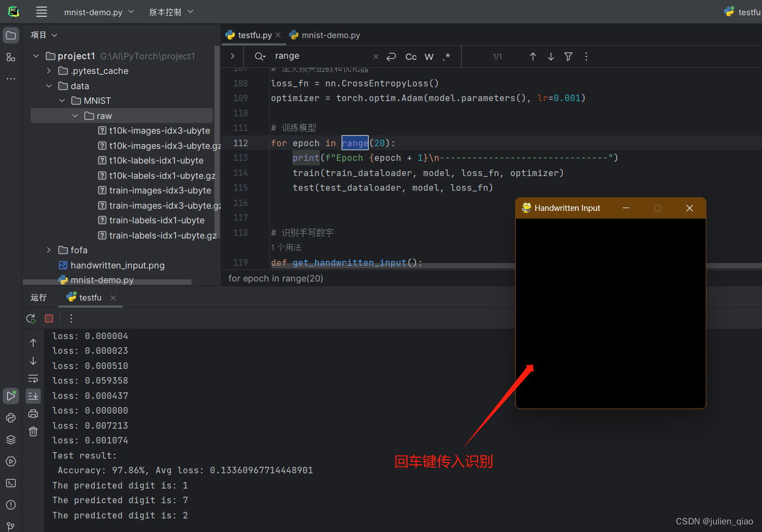Show more tool windows ellipsis
Image resolution: width=762 pixels, height=532 pixels.
coord(11,79)
